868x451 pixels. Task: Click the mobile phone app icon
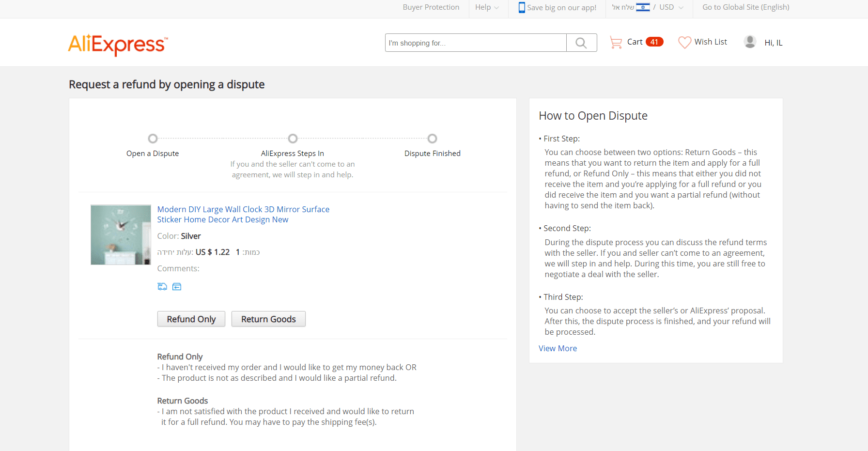(x=522, y=7)
